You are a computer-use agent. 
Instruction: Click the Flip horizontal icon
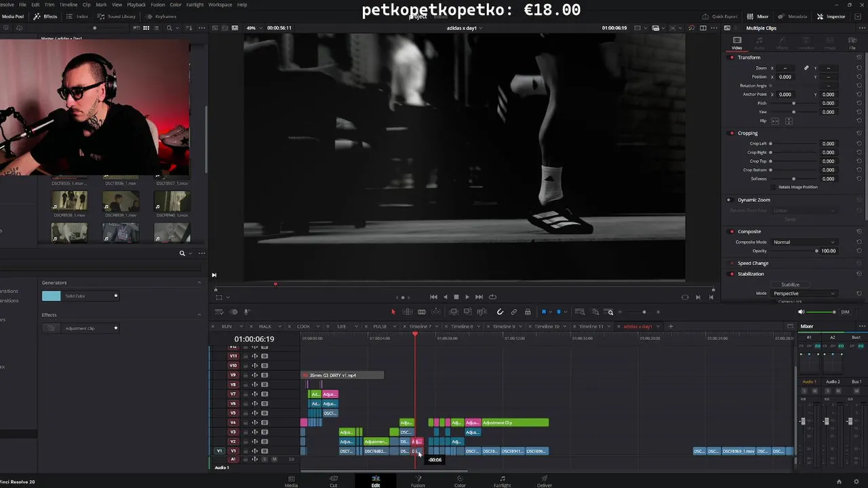775,121
